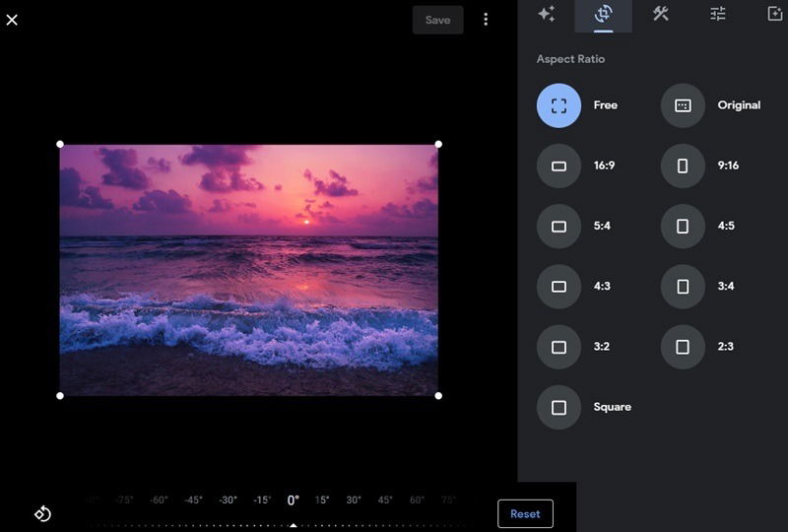Select the 2:3 aspect ratio icon
The height and width of the screenshot is (532, 788).
pos(683,347)
